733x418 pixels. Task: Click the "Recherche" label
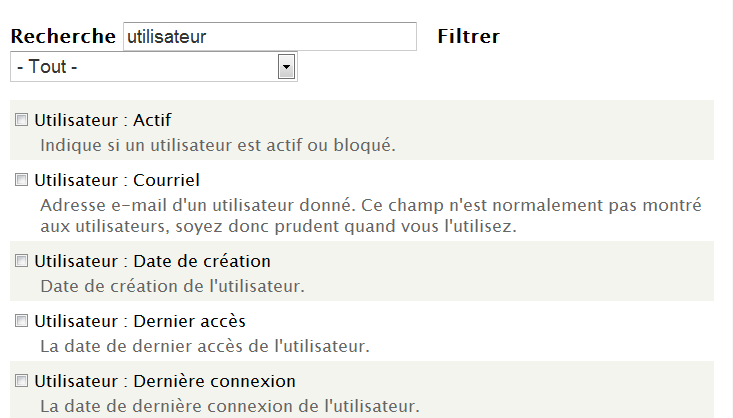pos(63,37)
